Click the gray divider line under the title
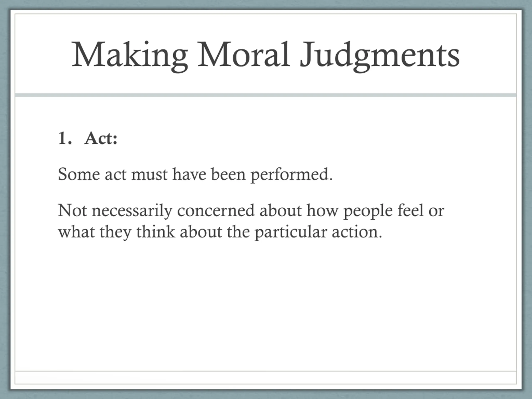 pyautogui.click(x=266, y=95)
